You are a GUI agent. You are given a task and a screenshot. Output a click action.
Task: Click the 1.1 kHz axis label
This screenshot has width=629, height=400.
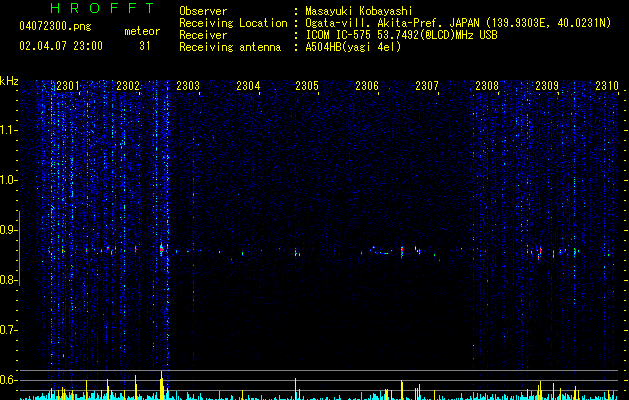(8, 130)
